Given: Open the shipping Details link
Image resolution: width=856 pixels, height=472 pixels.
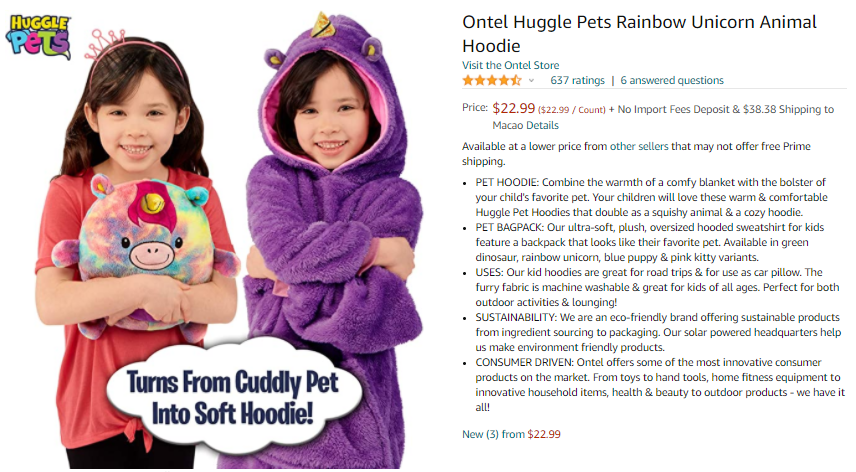Looking at the screenshot, I should [x=542, y=125].
